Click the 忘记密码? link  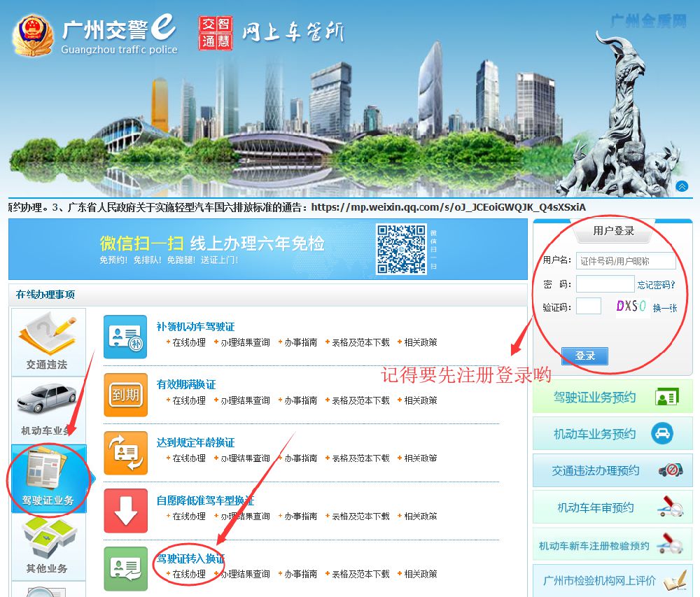tap(656, 285)
